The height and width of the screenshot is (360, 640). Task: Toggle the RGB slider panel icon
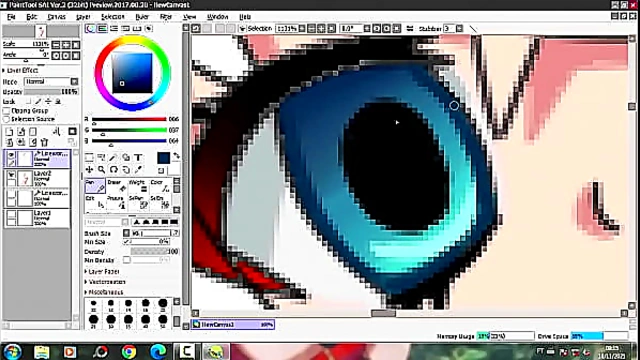click(x=102, y=29)
